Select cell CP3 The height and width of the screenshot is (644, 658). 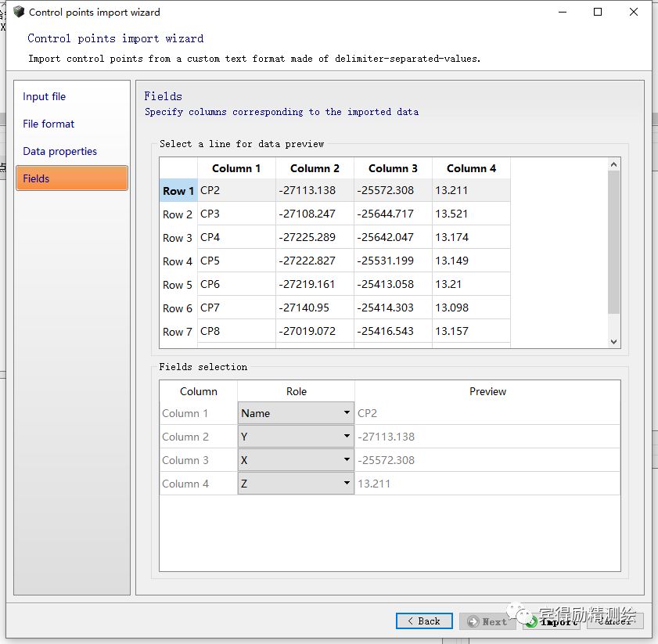(x=236, y=214)
